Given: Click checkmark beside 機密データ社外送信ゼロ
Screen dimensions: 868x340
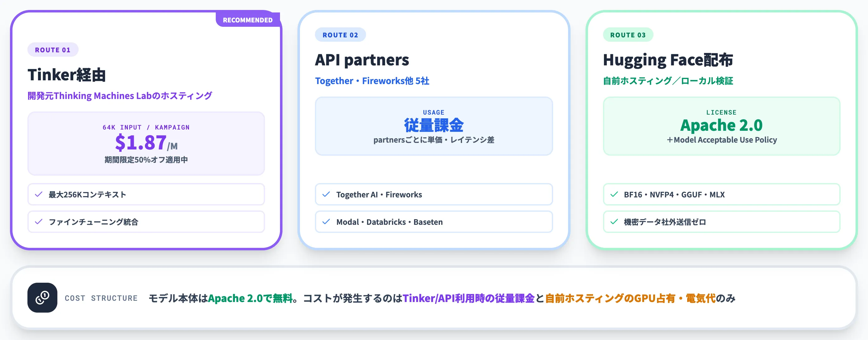Looking at the screenshot, I should pos(614,221).
